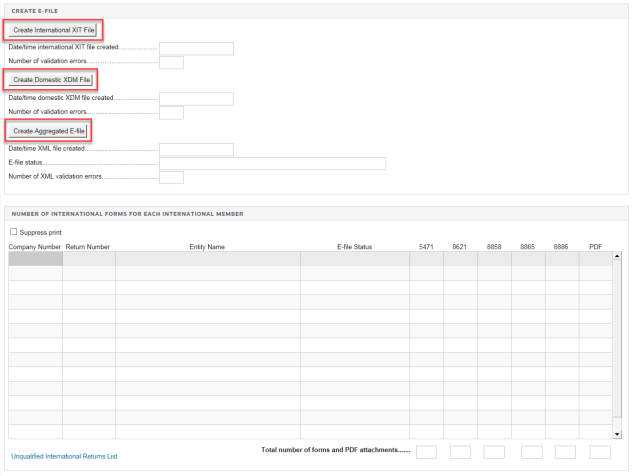Viewport: 633px width, 476px height.
Task: Click validation errors field below XDM file date
Action: (171, 112)
